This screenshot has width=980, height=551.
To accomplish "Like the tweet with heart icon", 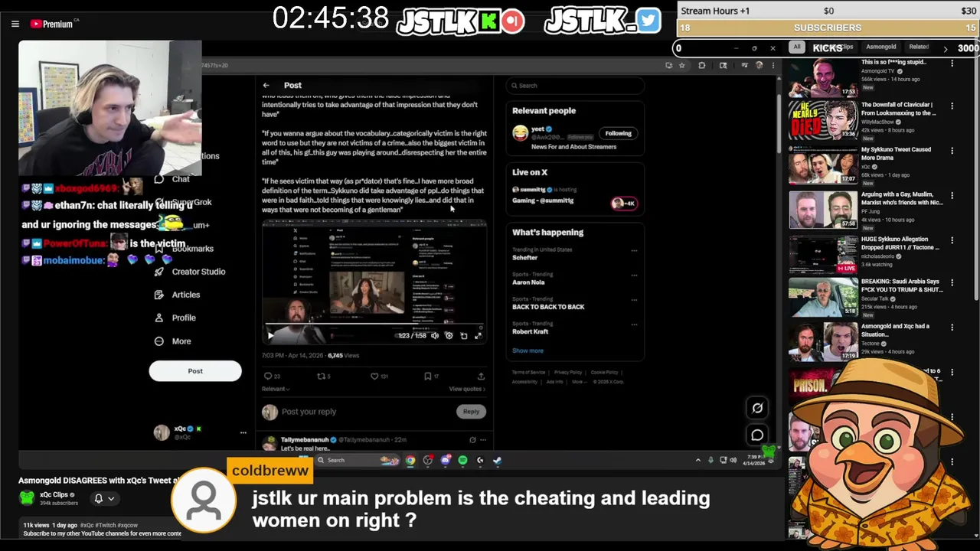I will [375, 376].
